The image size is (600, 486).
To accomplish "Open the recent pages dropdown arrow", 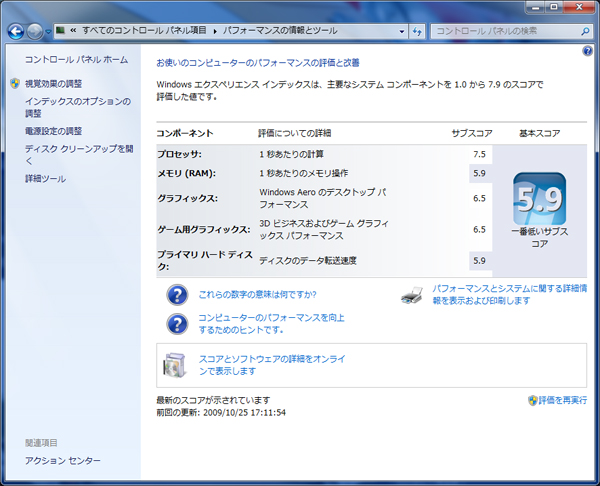I will click(48, 32).
